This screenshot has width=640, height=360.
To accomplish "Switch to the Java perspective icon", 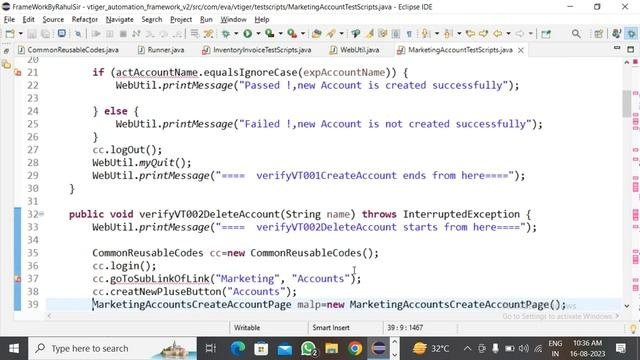I will point(616,34).
